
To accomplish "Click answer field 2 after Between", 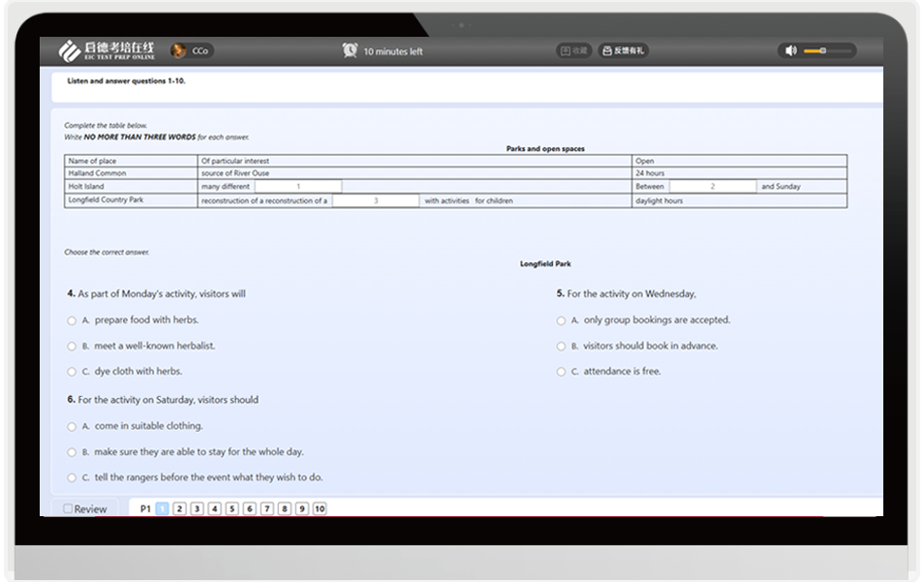I will [713, 186].
